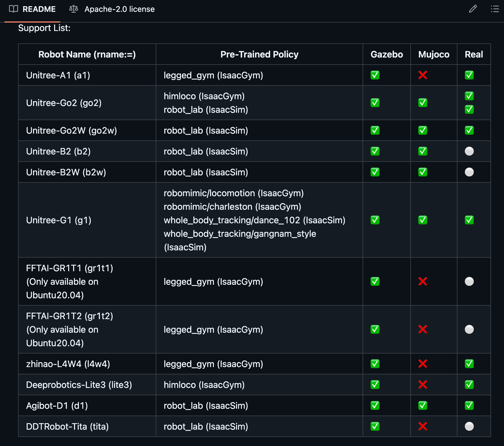Click Mujoco red cross for Deeprobotics-Lite3
The image size is (504, 446).
(423, 385)
